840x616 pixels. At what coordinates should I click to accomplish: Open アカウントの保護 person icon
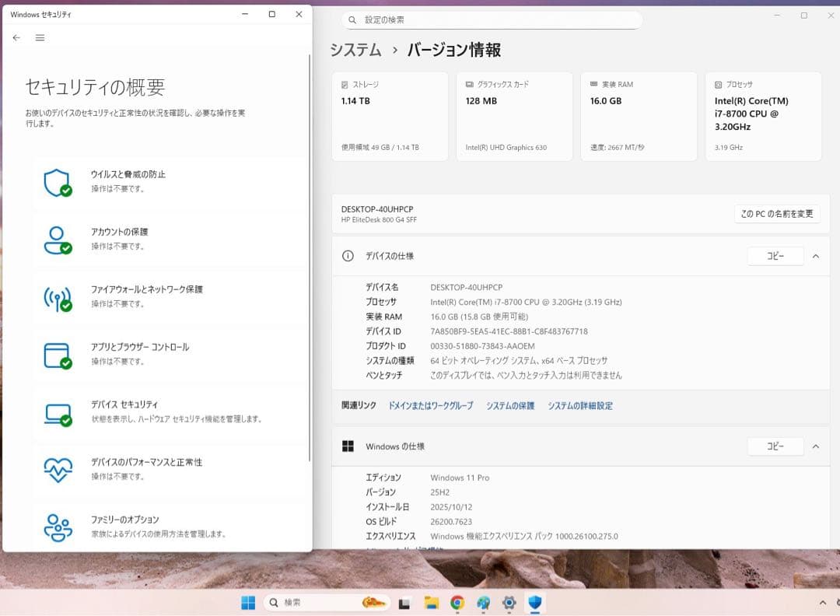pyautogui.click(x=56, y=239)
